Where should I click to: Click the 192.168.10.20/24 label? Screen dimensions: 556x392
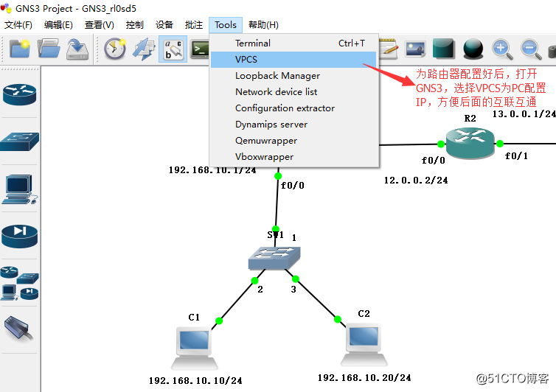[x=364, y=378]
